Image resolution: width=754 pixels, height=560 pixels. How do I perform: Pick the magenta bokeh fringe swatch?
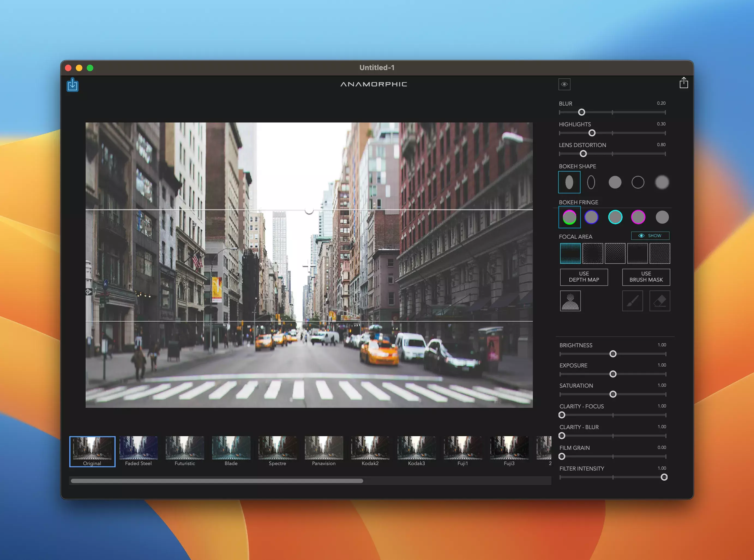(x=638, y=217)
